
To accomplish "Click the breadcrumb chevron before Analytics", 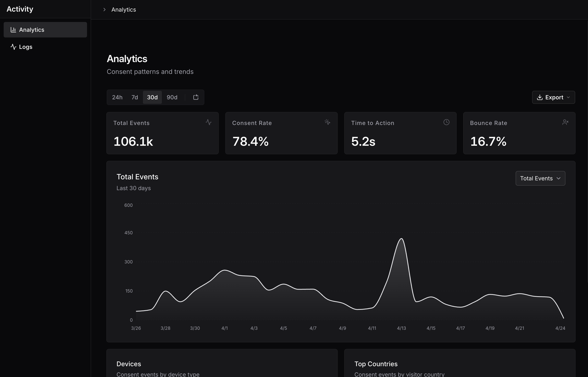I will 104,10.
